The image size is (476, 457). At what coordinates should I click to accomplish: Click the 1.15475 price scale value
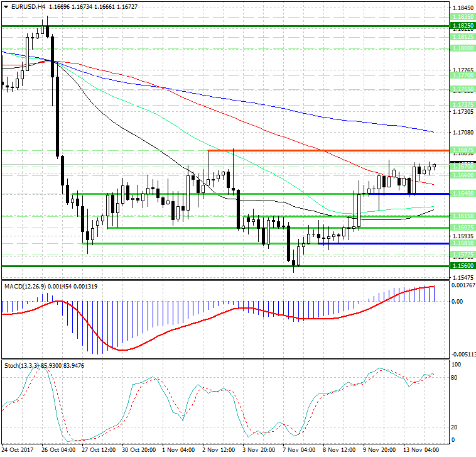(463, 277)
